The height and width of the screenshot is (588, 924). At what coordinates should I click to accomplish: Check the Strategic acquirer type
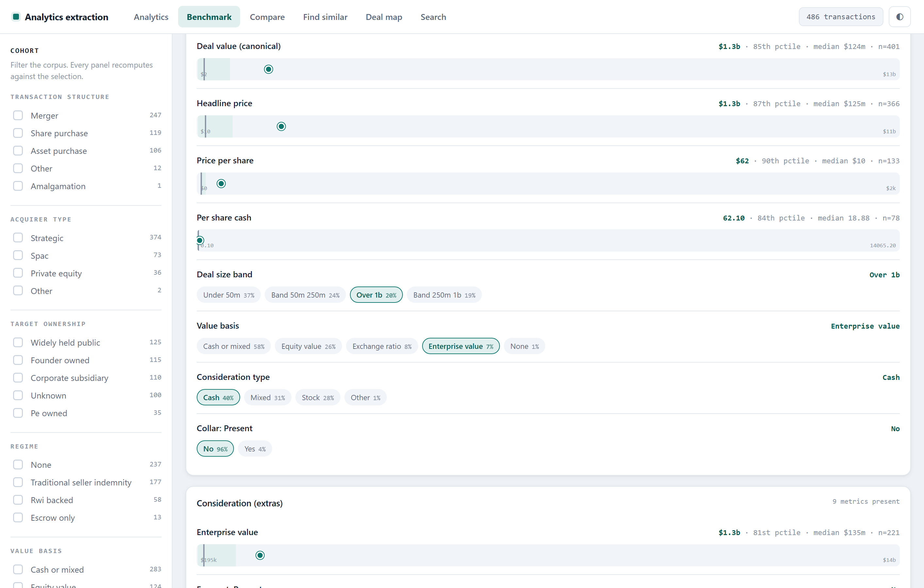pos(18,238)
